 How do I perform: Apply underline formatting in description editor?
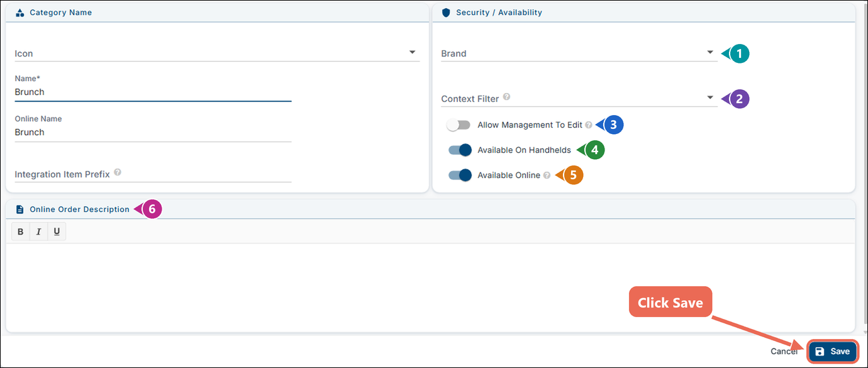coord(57,232)
